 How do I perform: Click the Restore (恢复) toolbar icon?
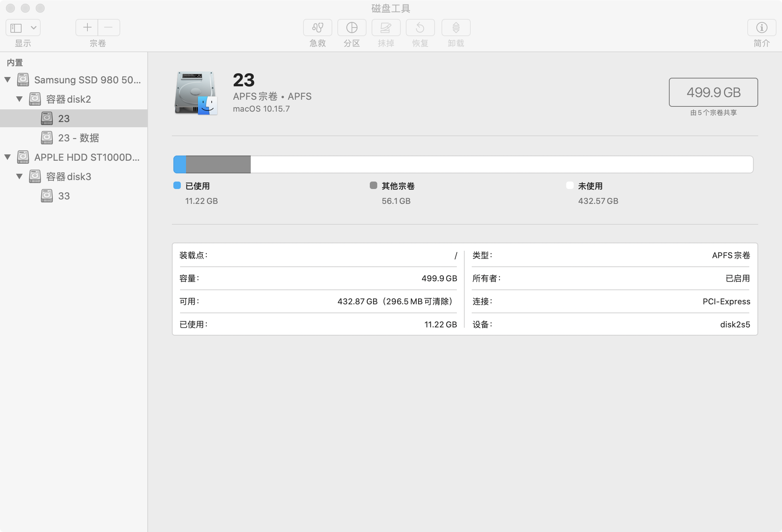420,28
